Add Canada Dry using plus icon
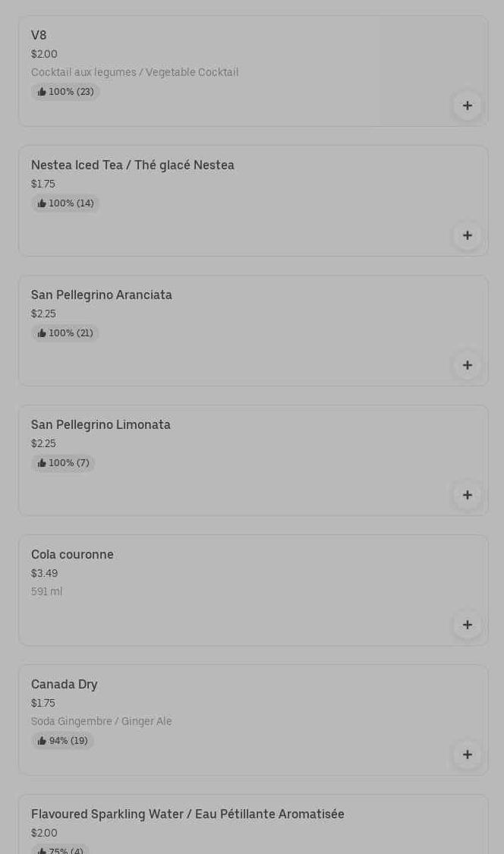Viewport: 504px width, 854px height. pyautogui.click(x=467, y=755)
